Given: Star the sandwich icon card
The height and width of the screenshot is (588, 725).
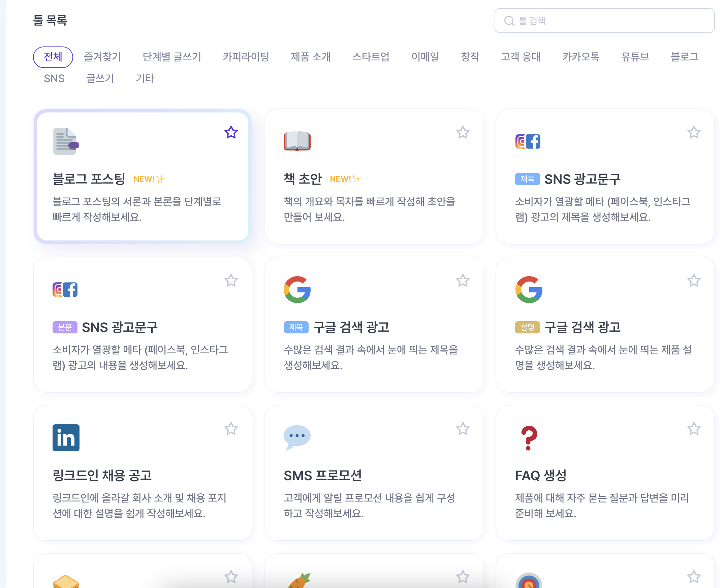Looking at the screenshot, I should (231, 577).
